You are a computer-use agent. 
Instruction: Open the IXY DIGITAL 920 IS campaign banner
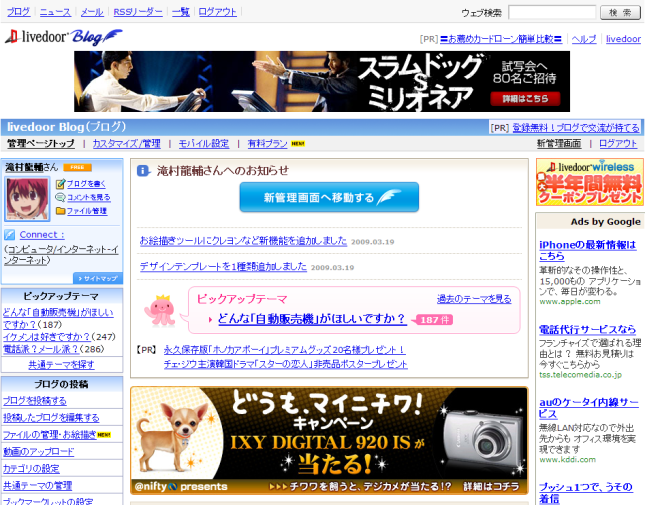[329, 440]
